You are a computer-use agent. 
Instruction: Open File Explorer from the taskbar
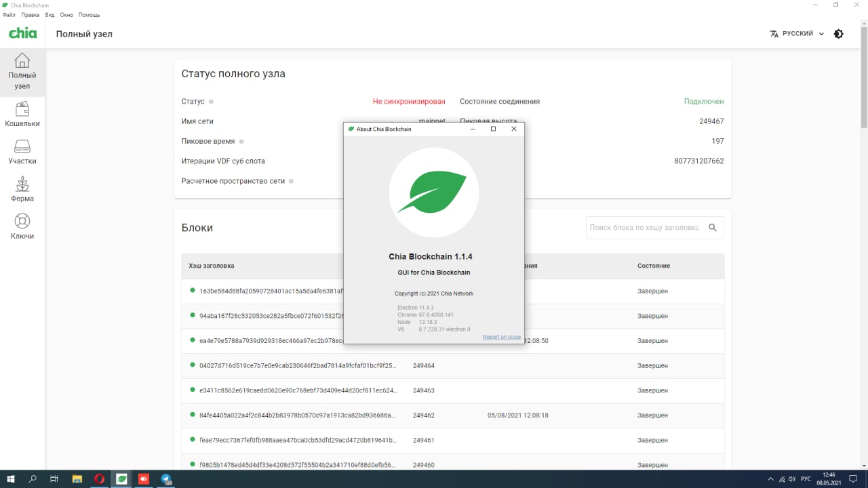[x=77, y=479]
